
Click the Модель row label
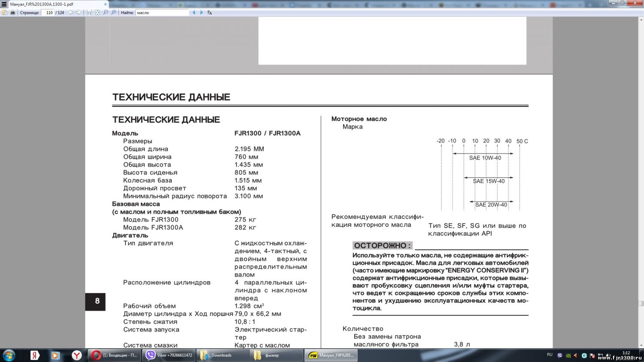tap(125, 133)
